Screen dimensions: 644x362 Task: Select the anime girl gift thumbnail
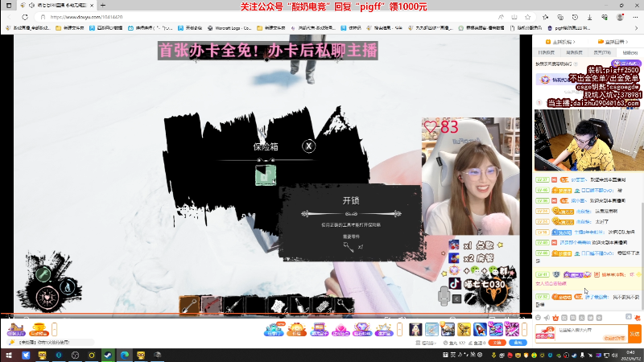415,329
